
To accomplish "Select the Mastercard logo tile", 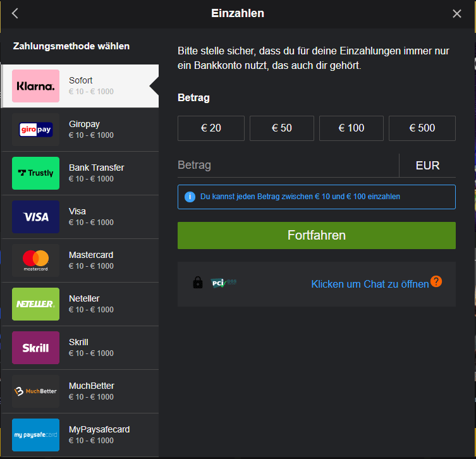I will (35, 260).
